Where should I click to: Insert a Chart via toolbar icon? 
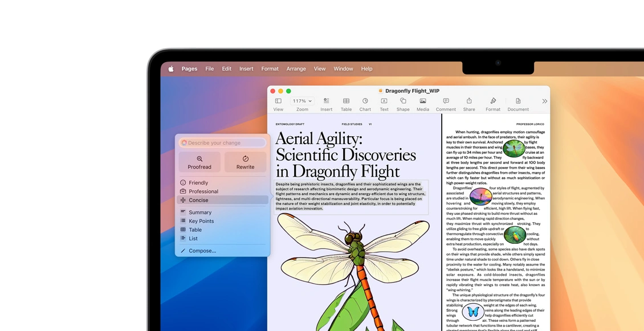(365, 101)
